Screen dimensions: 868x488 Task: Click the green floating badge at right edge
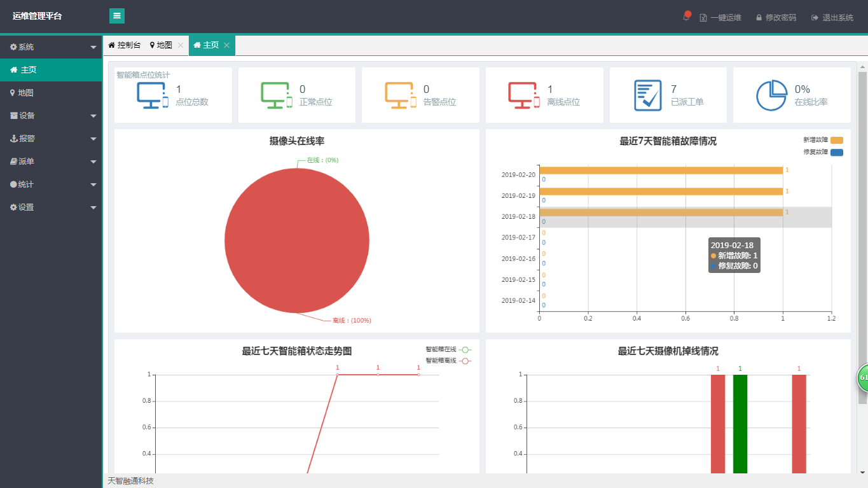click(862, 377)
